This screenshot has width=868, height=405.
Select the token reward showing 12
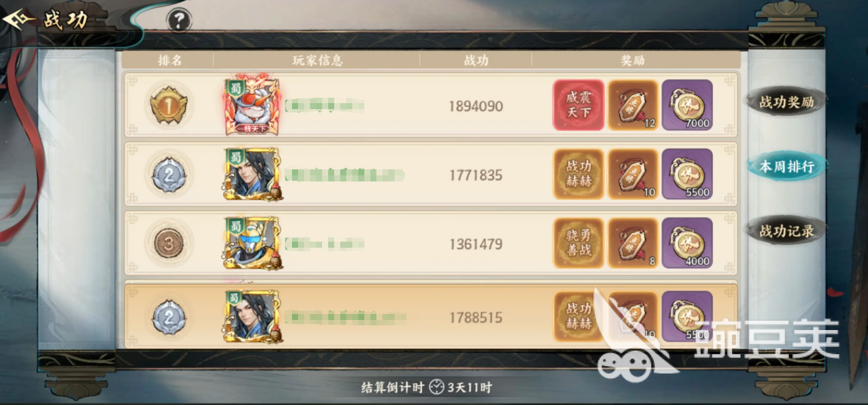pos(633,105)
